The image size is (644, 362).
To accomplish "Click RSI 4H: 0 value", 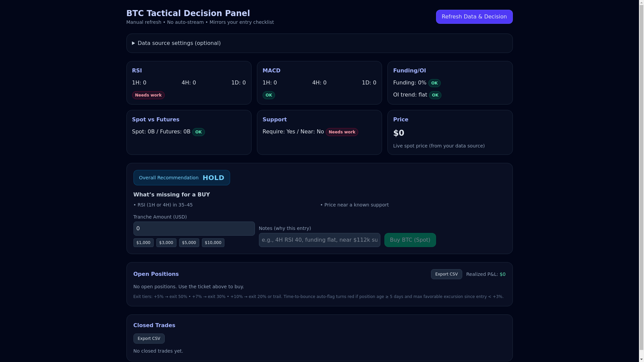I will pyautogui.click(x=189, y=83).
